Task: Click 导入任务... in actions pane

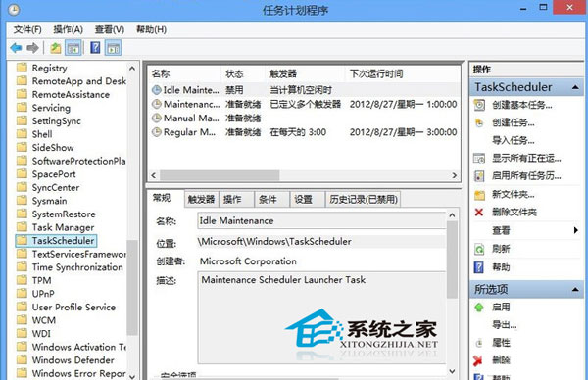Action: tap(513, 140)
